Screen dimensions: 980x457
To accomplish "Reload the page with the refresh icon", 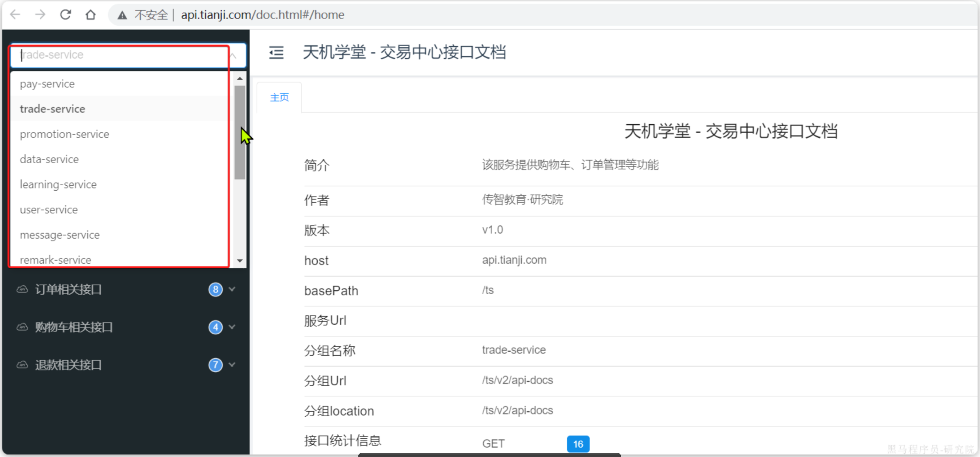I will [x=65, y=15].
